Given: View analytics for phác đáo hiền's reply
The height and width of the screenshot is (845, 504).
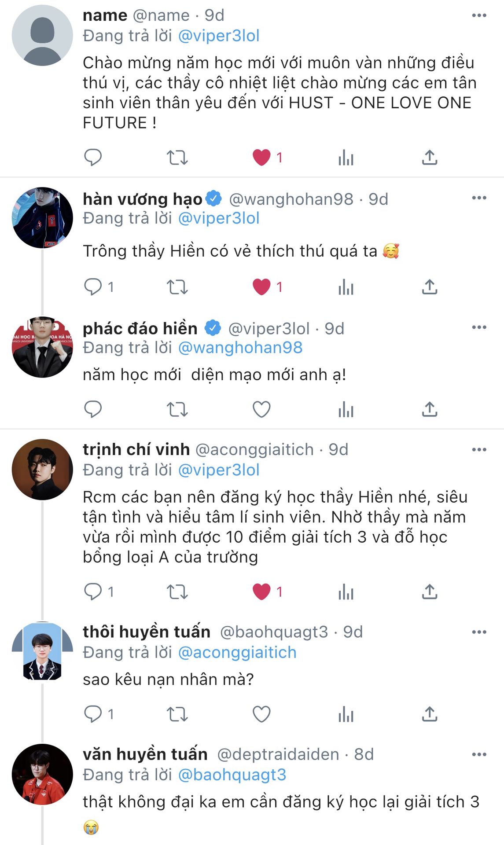Looking at the screenshot, I should (346, 409).
